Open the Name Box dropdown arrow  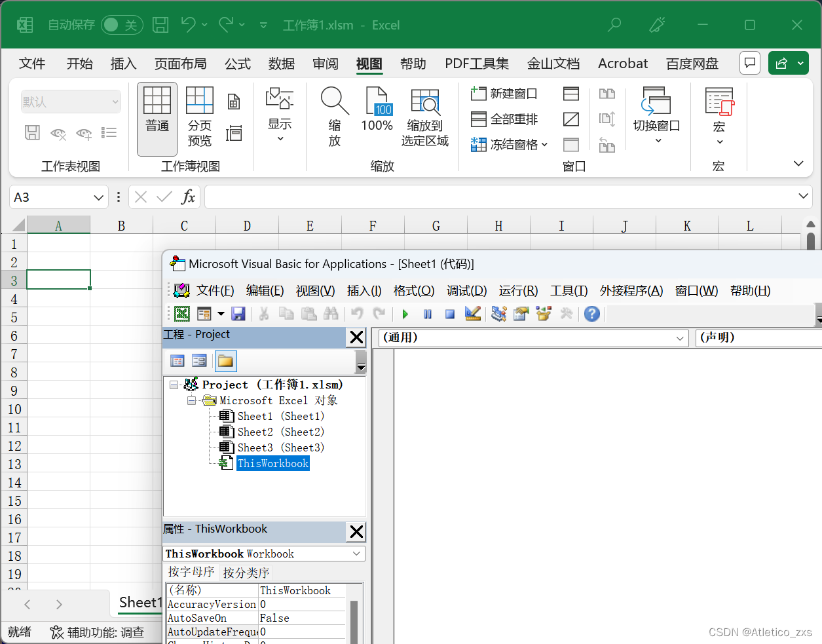click(98, 197)
